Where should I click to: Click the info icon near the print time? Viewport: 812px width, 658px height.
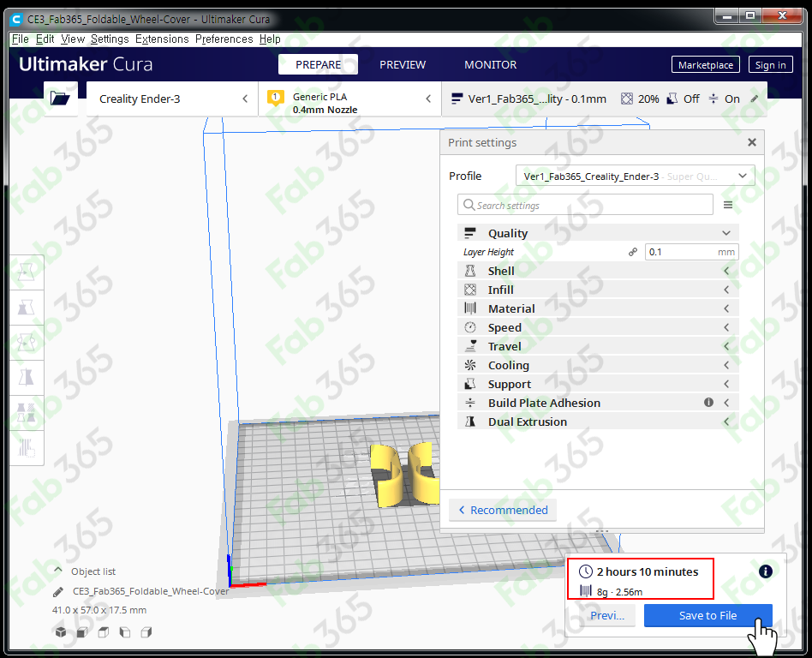[x=766, y=571]
